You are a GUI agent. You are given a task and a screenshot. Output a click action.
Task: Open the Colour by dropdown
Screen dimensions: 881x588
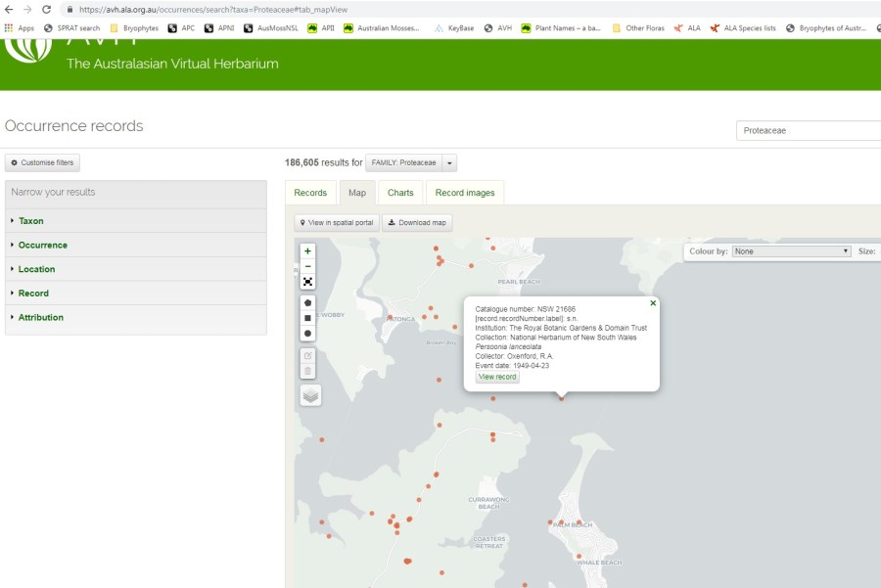point(792,251)
